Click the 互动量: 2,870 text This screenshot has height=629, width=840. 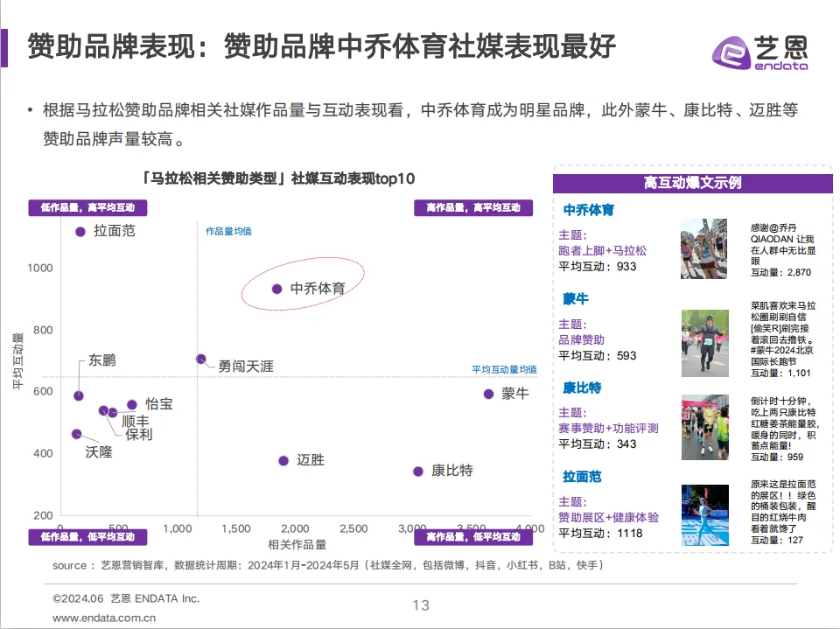coord(781,273)
